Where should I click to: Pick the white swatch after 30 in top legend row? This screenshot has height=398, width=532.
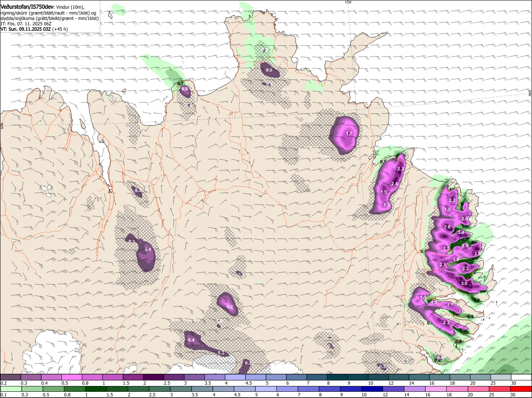click(x=522, y=377)
